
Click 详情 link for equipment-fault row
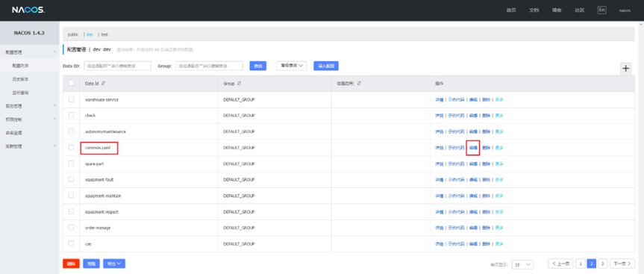(439, 179)
